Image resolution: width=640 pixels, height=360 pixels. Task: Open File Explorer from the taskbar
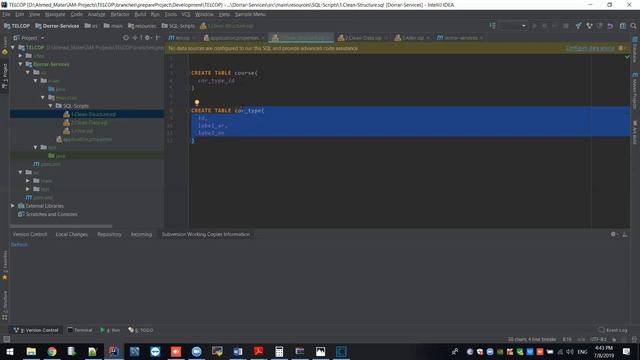coord(31,351)
